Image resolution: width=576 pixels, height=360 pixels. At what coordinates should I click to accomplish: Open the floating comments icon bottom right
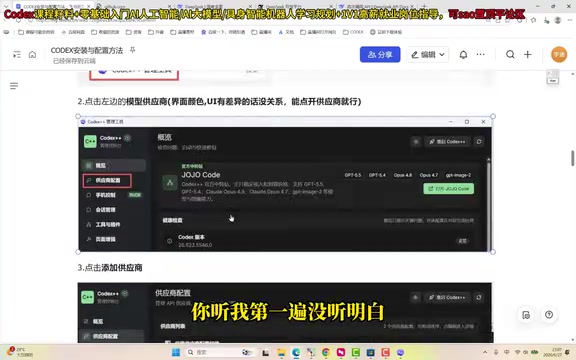pyautogui.click(x=526, y=315)
